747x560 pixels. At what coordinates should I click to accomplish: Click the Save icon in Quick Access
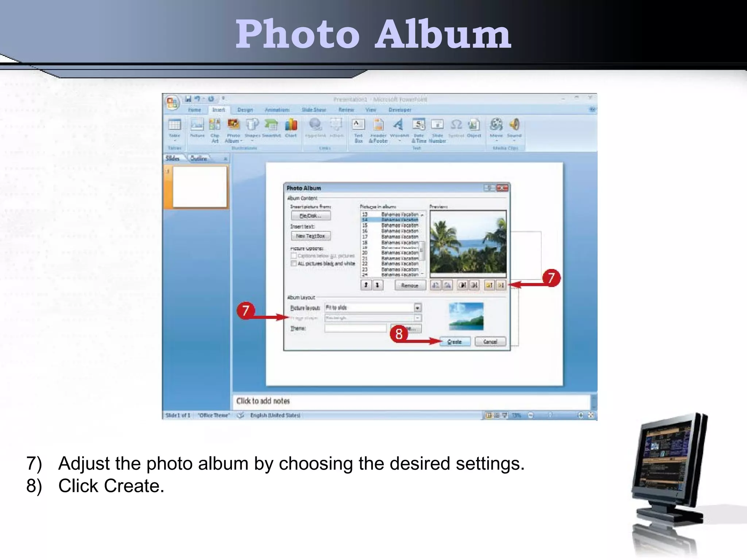coord(188,99)
